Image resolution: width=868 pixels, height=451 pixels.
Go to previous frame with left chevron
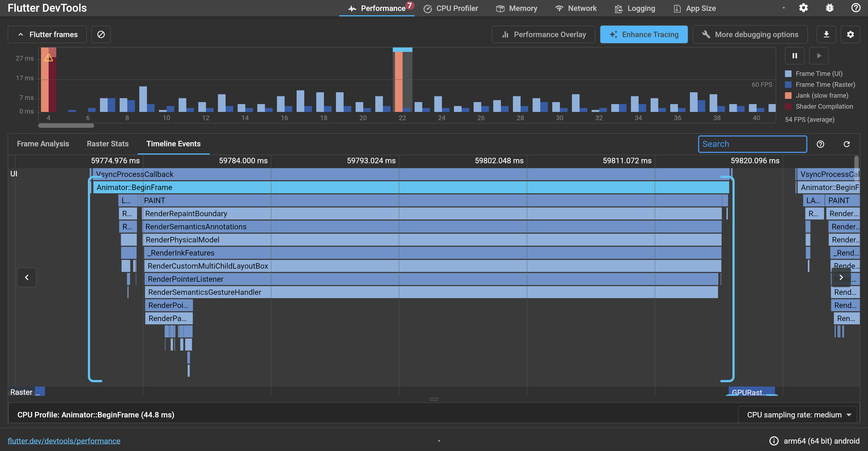26,277
